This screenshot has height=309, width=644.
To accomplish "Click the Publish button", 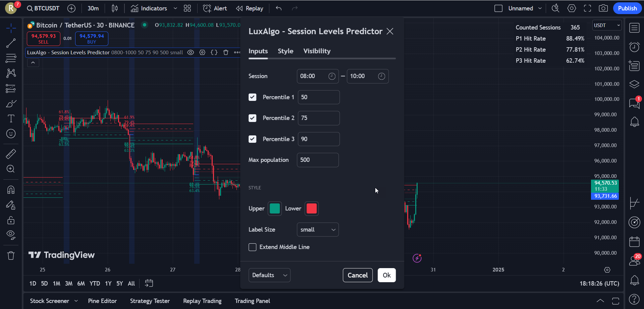I will [627, 8].
